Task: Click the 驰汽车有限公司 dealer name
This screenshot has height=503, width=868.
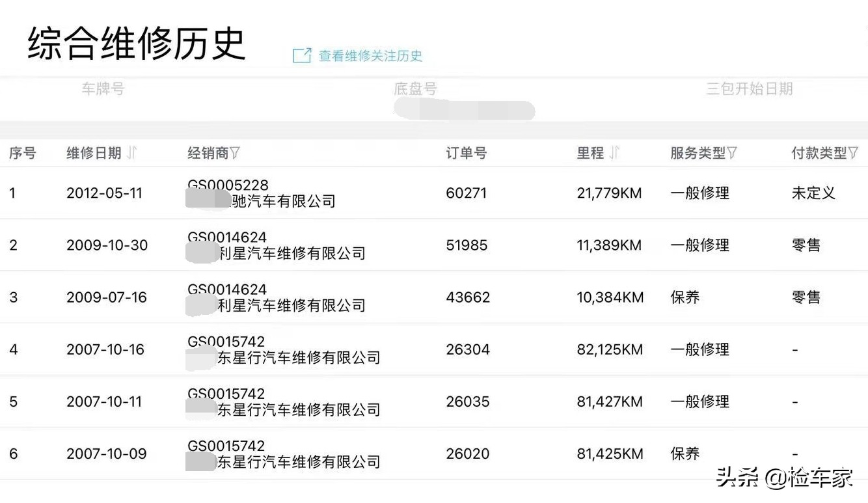Action: tap(284, 201)
